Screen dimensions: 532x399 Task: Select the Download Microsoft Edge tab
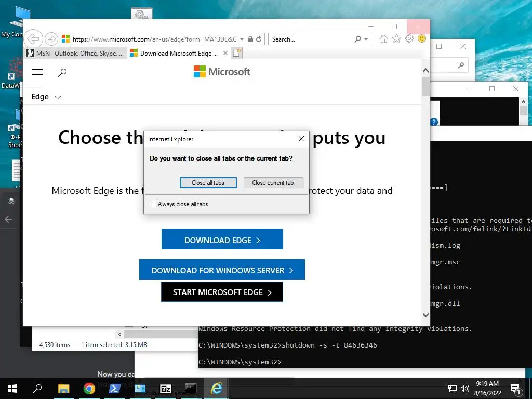pos(178,54)
